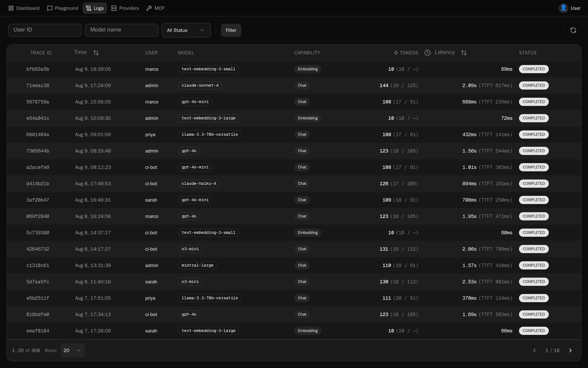Image resolution: width=588 pixels, height=368 pixels.
Task: Click the claude-sonnet-4 model tag
Action: (x=200, y=85)
